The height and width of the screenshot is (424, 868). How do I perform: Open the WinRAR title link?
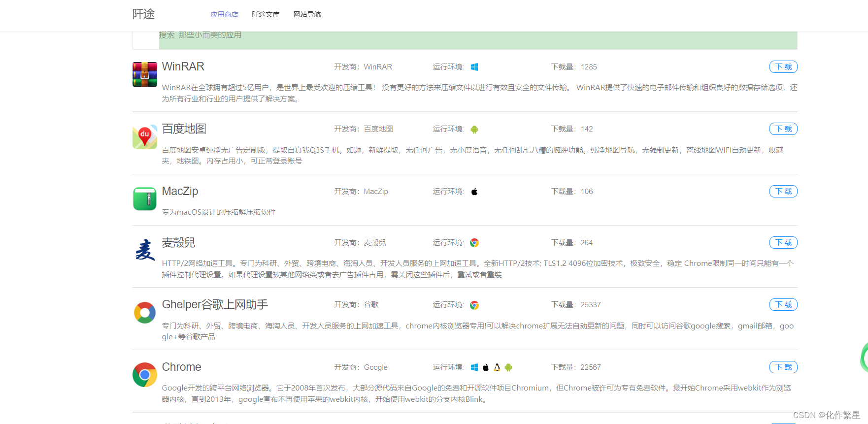[183, 66]
